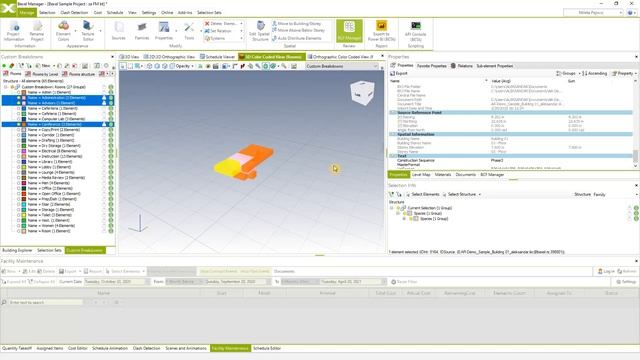
Task: Open the Select Structure dropdown
Action: [x=462, y=194]
